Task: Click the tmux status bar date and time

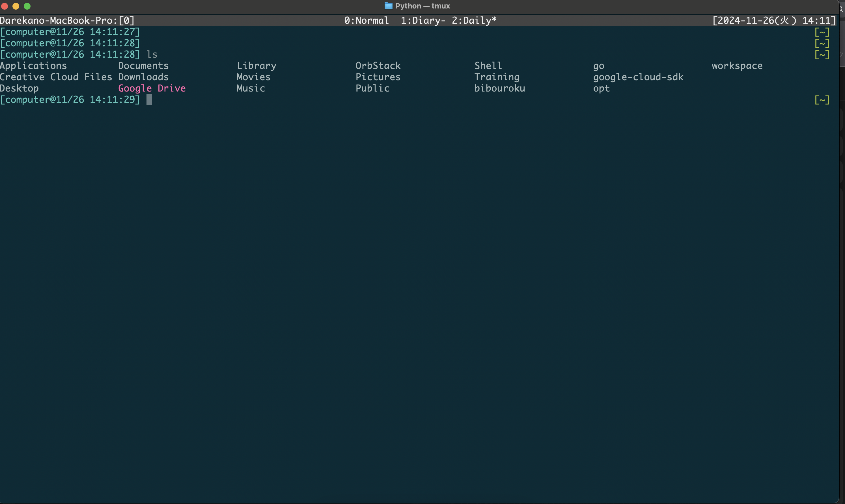Action: pyautogui.click(x=774, y=20)
